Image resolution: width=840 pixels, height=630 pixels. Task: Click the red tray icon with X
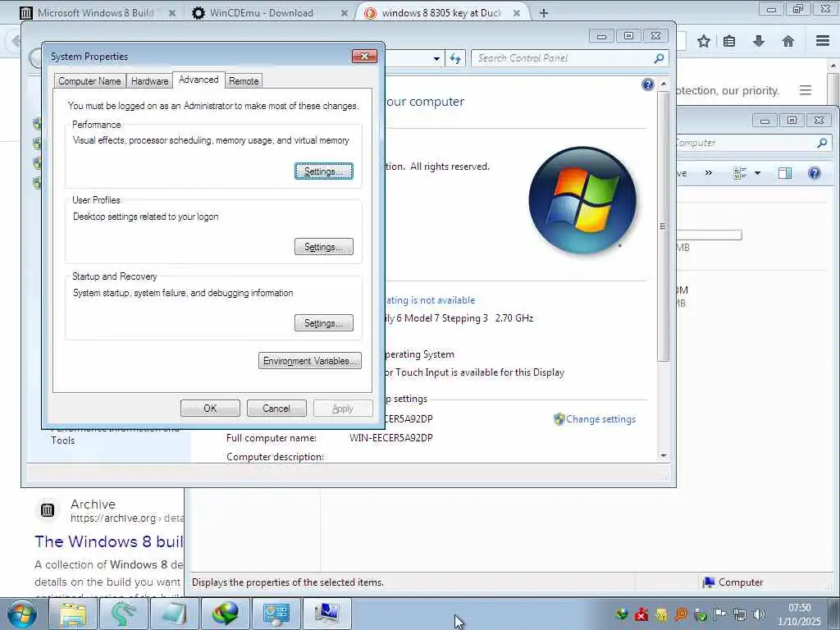641,614
